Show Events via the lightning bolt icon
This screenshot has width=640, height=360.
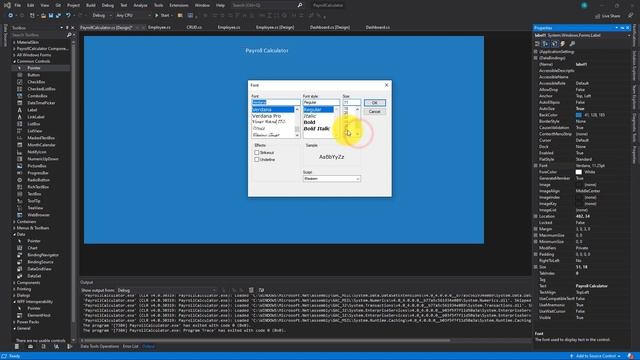pyautogui.click(x=563, y=43)
